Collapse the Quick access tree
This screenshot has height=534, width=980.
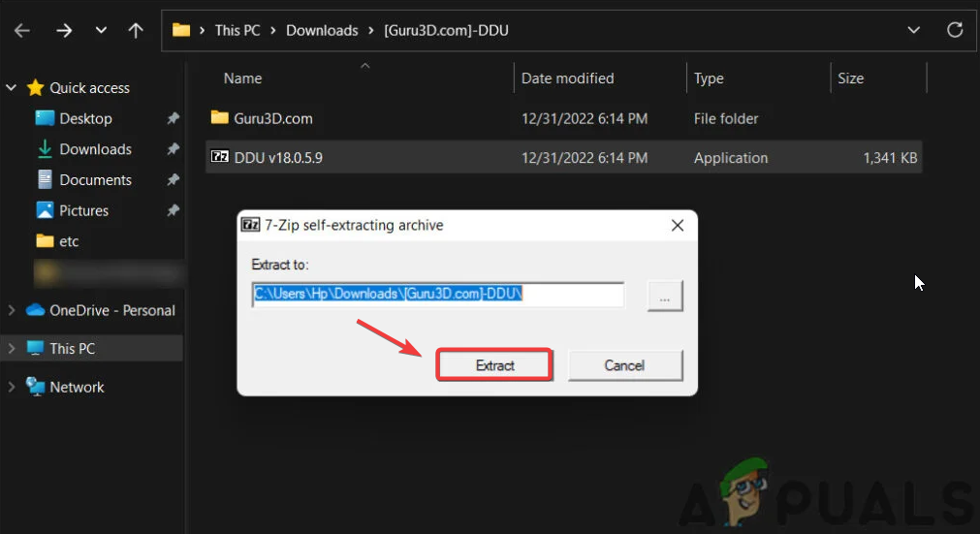pyautogui.click(x=12, y=87)
